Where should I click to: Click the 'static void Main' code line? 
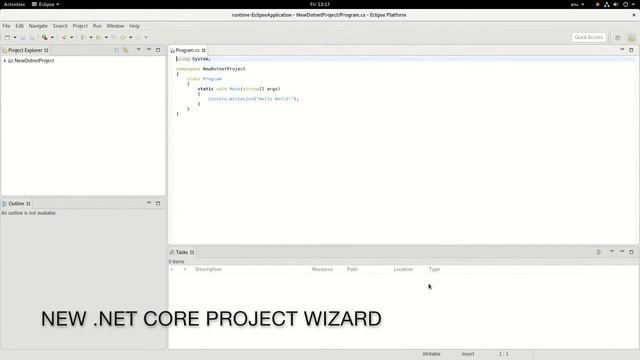239,89
